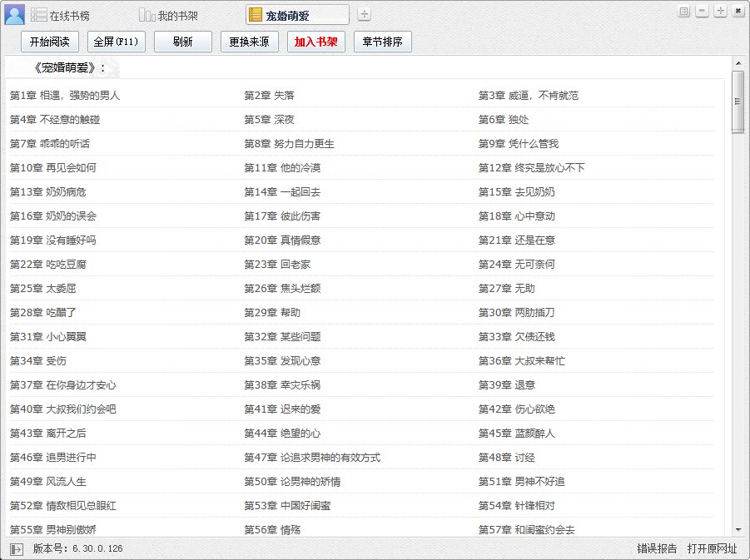This screenshot has height=560, width=750.
Task: Toggle fullscreen with 全屏(F11) button
Action: [117, 42]
